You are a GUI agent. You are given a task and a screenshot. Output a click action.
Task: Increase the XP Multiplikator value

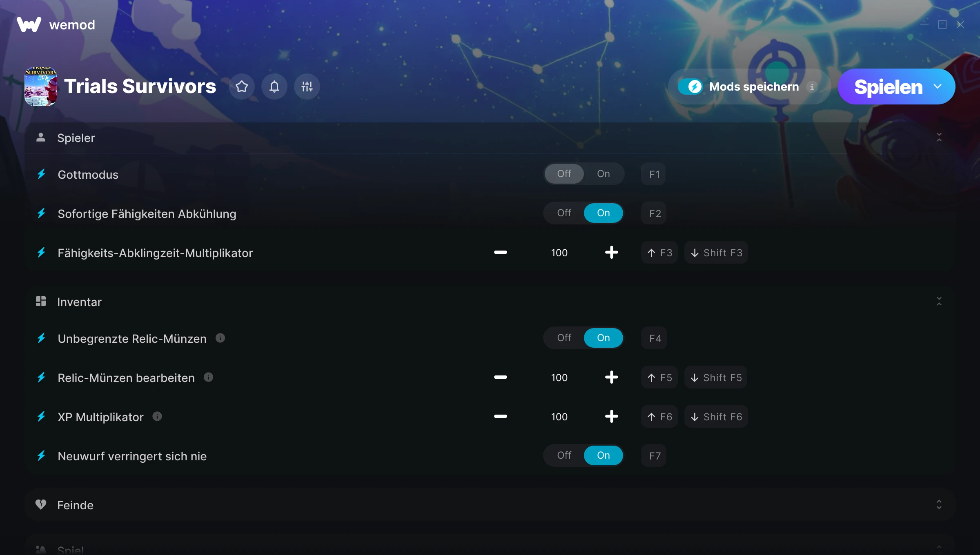(x=612, y=417)
